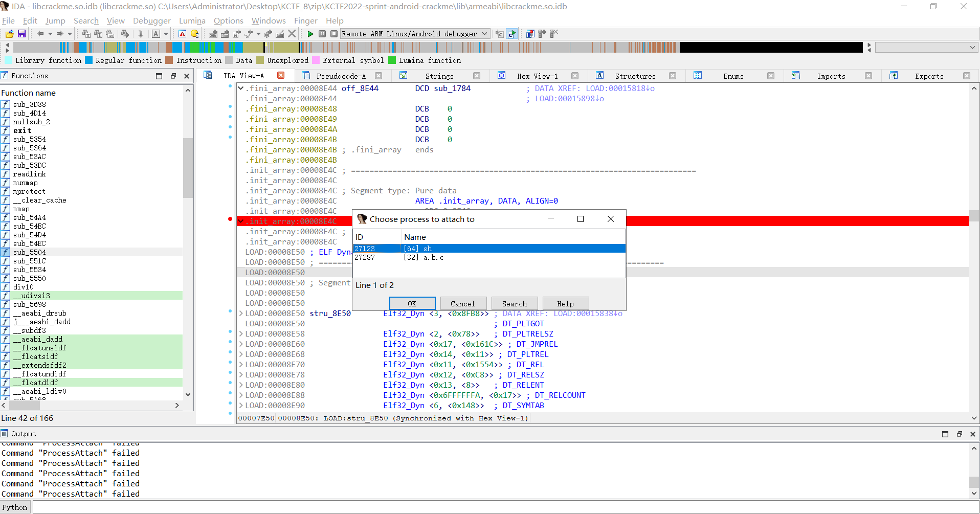Click the Lumina function color swatch
The width and height of the screenshot is (980, 514).
pyautogui.click(x=392, y=60)
